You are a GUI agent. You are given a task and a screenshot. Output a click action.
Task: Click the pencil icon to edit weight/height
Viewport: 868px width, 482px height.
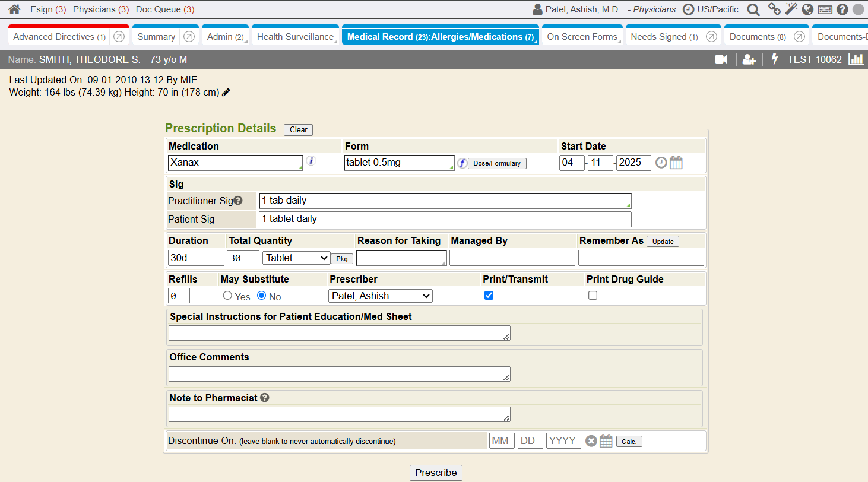click(x=226, y=93)
